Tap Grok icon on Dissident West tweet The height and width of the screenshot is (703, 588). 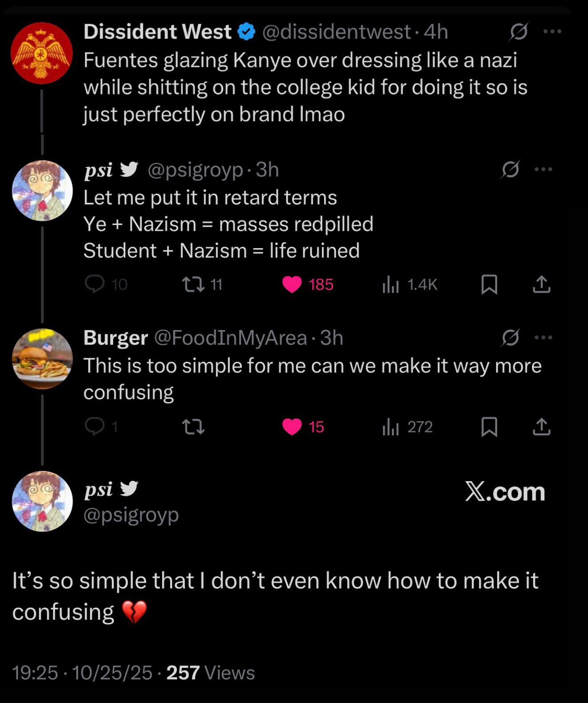tap(519, 32)
